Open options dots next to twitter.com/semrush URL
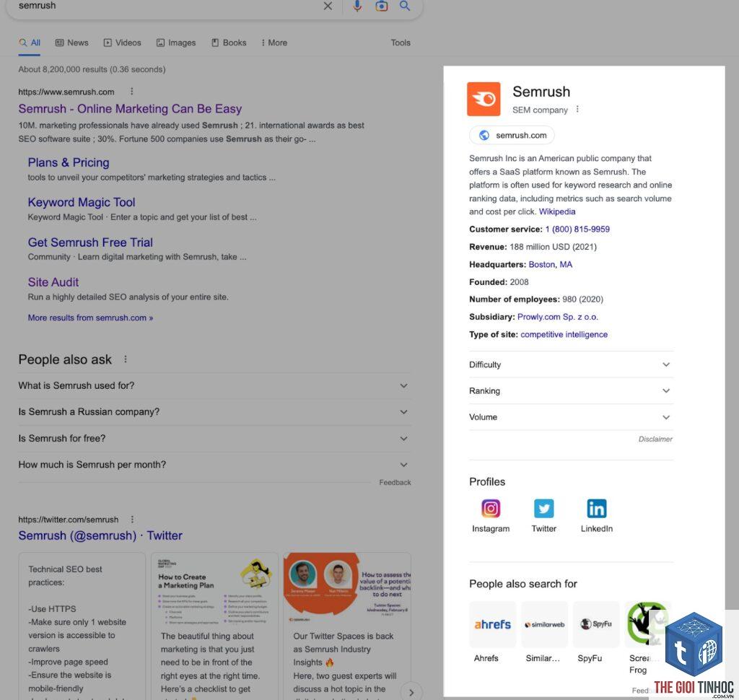Screen dimensions: 739x700 pos(132,520)
